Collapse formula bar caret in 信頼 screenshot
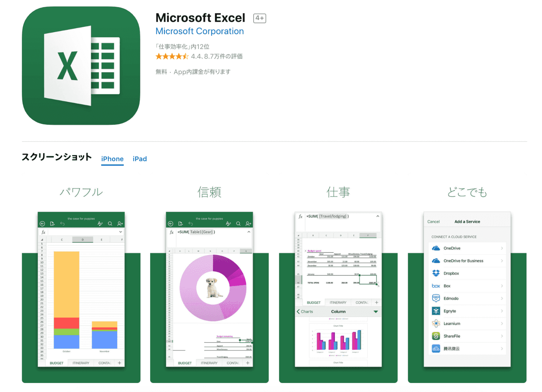 coord(249,232)
